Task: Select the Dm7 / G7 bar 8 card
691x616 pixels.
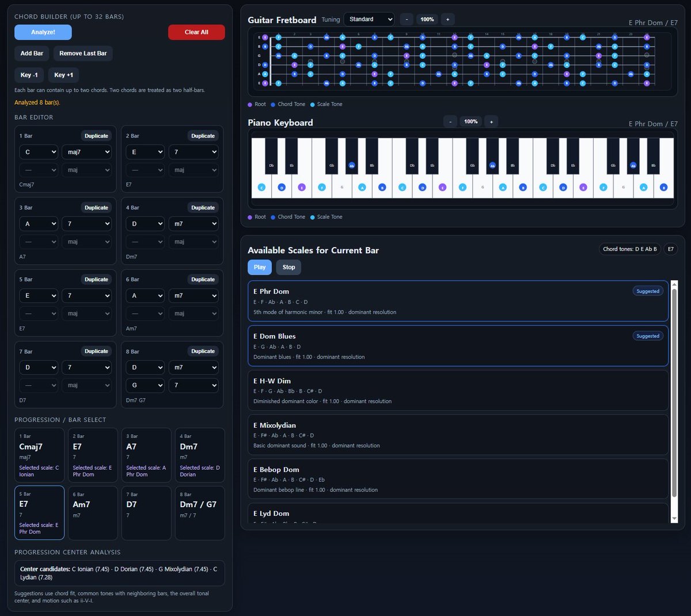Action: coord(200,513)
